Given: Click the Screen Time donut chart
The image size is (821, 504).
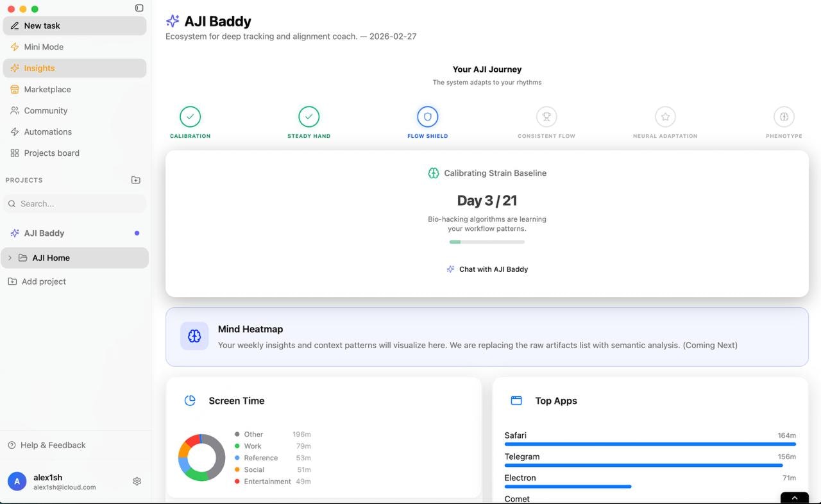Looking at the screenshot, I should (x=201, y=458).
